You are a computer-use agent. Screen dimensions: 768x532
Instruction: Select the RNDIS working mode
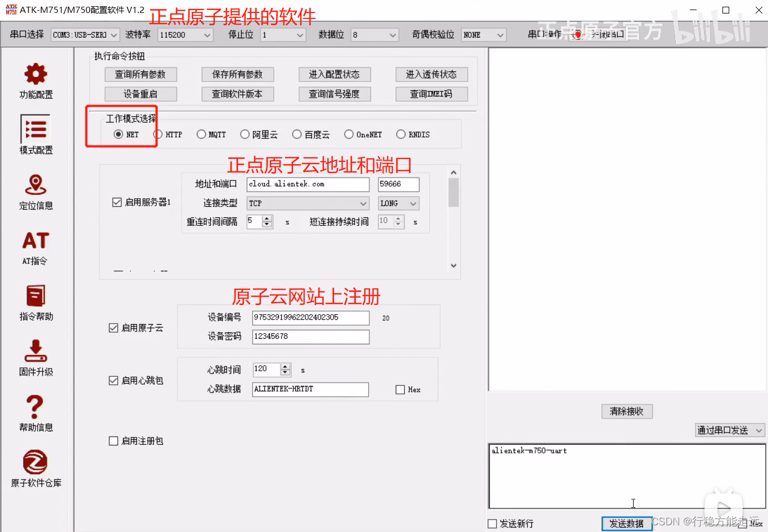pyautogui.click(x=401, y=134)
